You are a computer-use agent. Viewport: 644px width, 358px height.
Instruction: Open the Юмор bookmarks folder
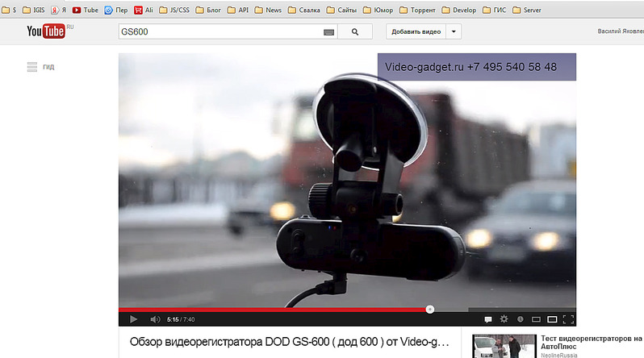pos(378,10)
